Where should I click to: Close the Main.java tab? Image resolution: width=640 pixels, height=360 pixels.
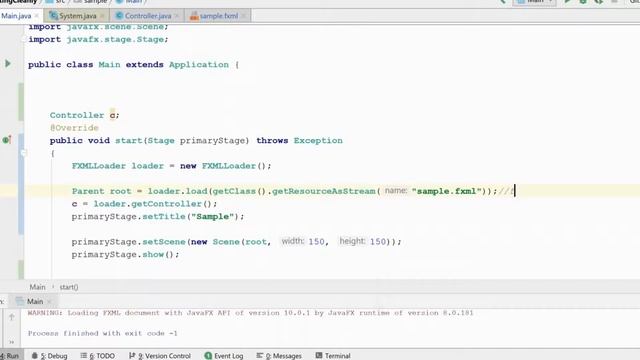pos(37,16)
